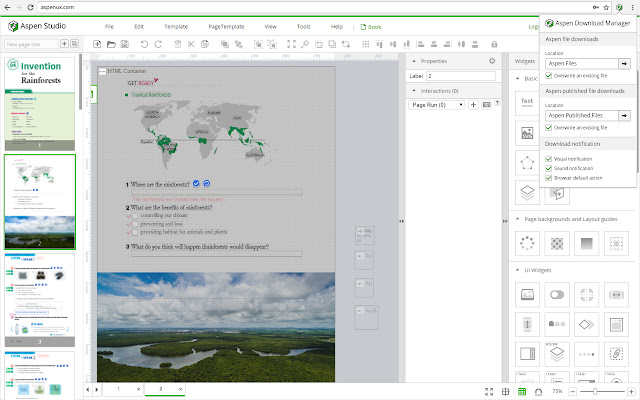Viewport: 640px width, 400px height.
Task: Click the pin icon in toolbar
Action: (305, 44)
